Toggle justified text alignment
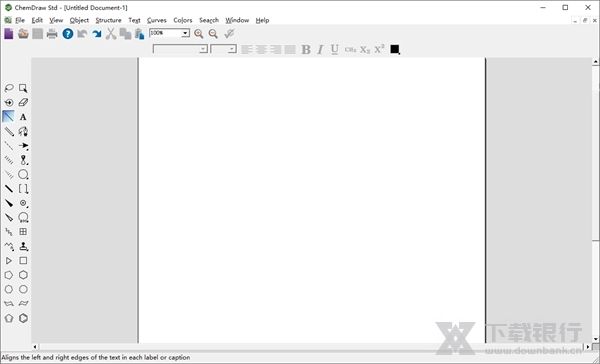 pos(290,49)
